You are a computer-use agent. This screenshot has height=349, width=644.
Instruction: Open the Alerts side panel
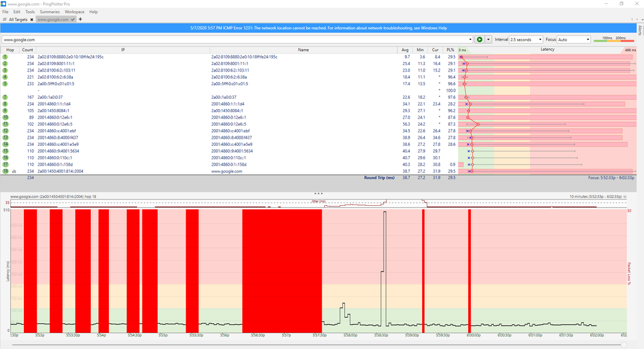(639, 29)
